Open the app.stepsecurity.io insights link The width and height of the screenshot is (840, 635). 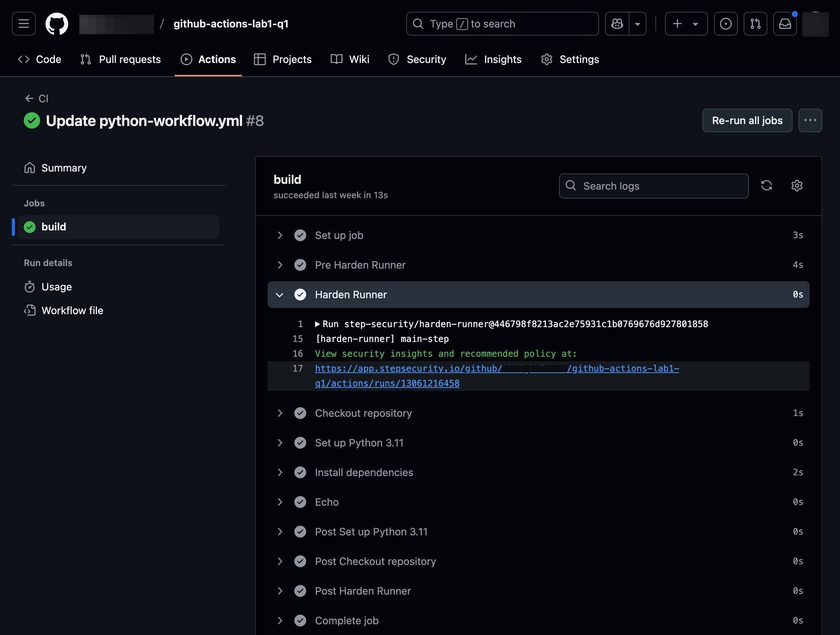click(497, 376)
